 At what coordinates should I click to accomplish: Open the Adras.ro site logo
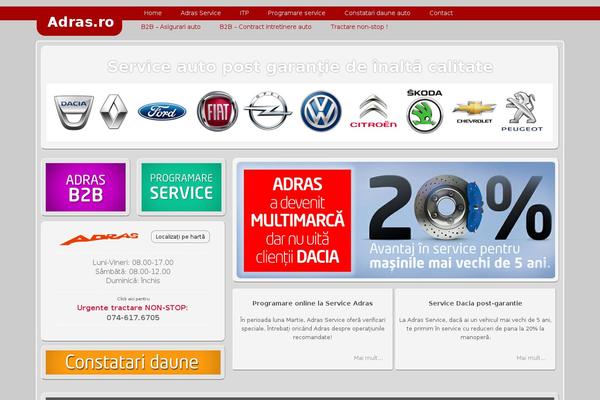80,22
